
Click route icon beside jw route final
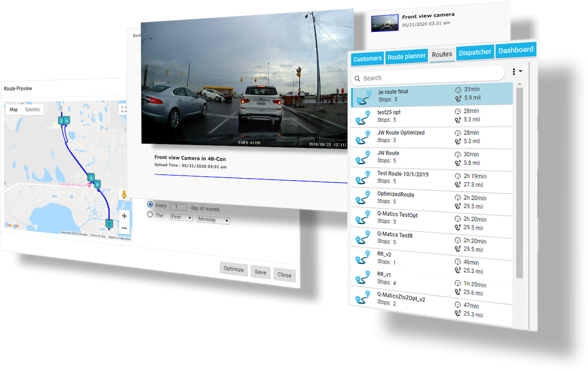364,96
